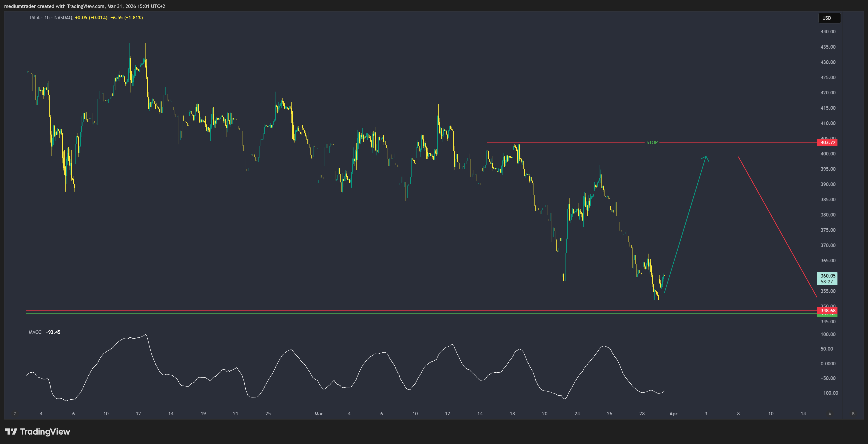Click the 345.00 price axis label
This screenshot has height=444, width=868.
828,321
